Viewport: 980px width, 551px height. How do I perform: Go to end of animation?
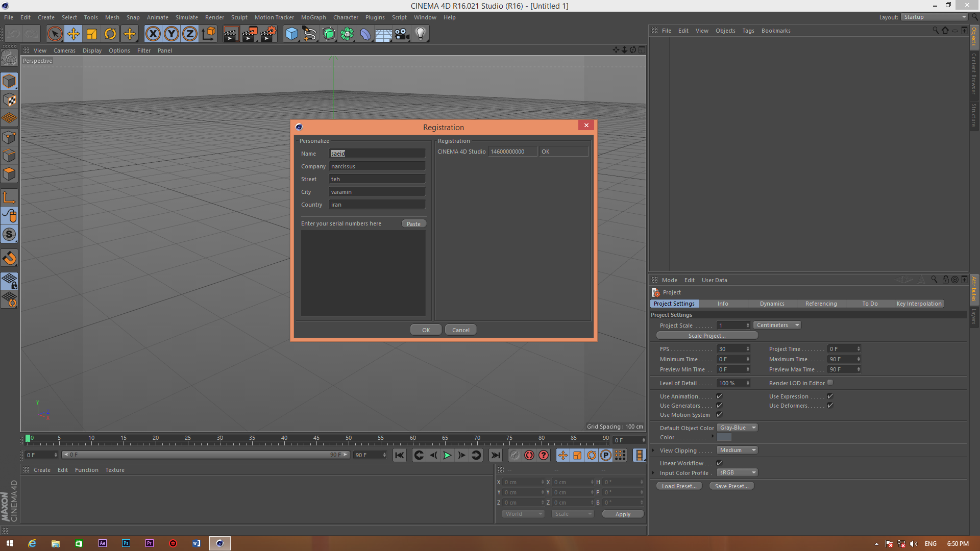point(495,455)
